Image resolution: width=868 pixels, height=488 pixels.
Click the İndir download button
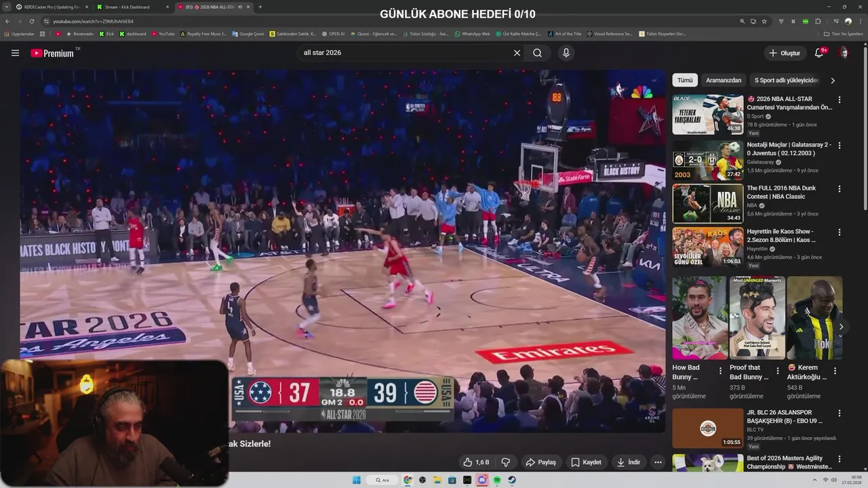[628, 462]
